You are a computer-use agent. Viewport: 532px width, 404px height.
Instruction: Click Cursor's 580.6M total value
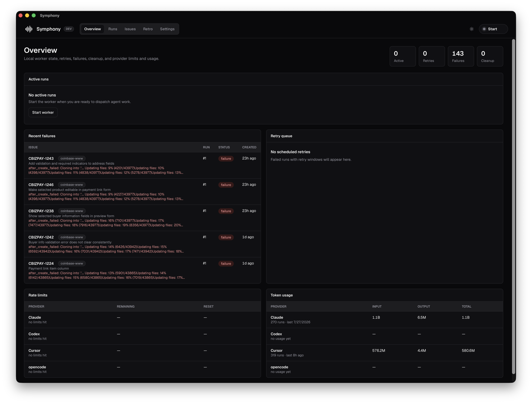(x=468, y=351)
